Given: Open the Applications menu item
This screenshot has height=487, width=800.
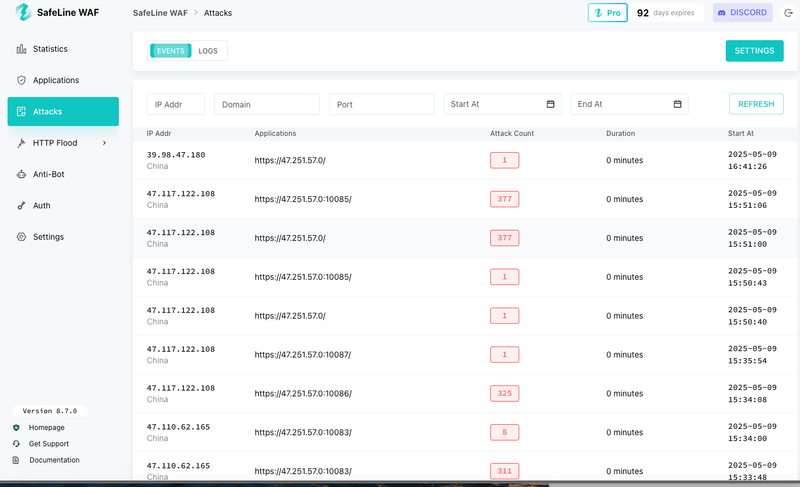Looking at the screenshot, I should [63, 80].
